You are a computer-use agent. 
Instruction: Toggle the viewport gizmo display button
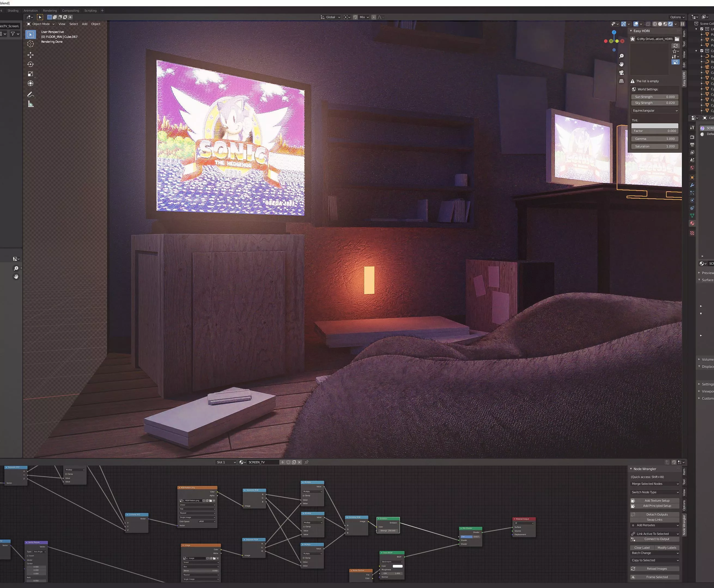[624, 24]
